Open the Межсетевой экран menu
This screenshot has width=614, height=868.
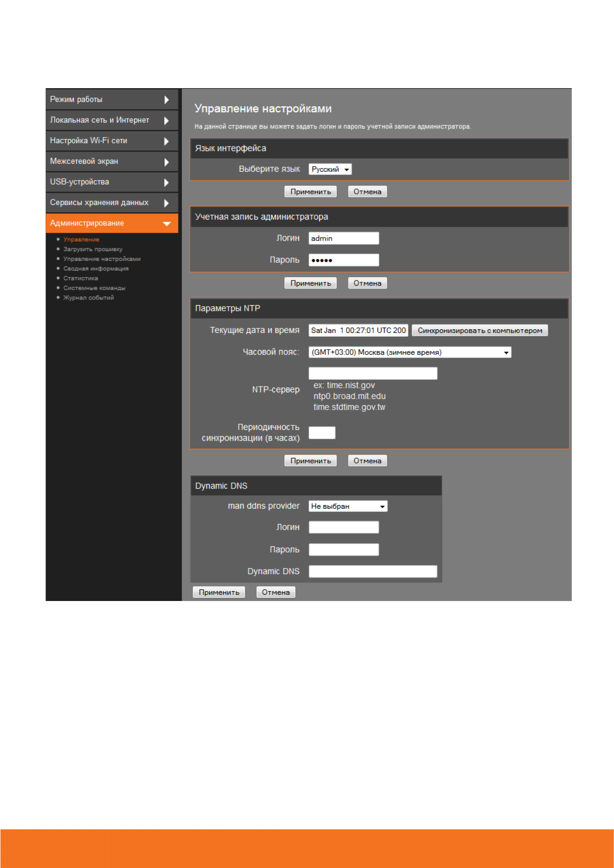coord(84,161)
